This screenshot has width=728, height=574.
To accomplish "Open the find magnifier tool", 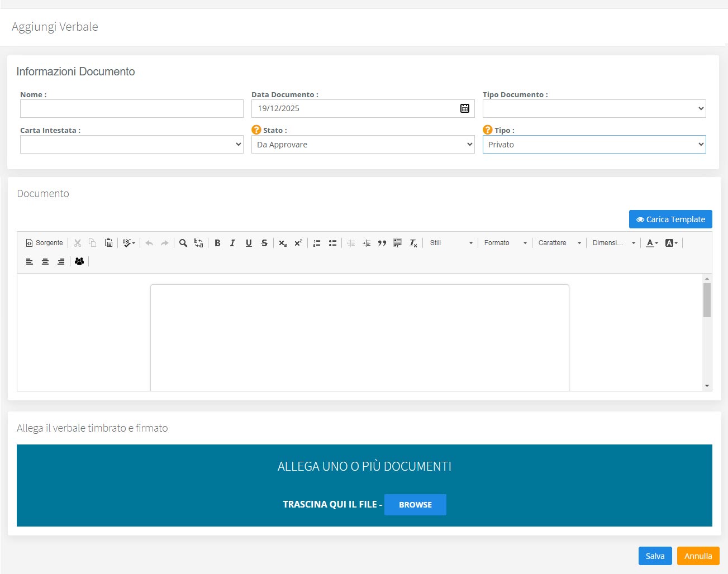I will 183,243.
